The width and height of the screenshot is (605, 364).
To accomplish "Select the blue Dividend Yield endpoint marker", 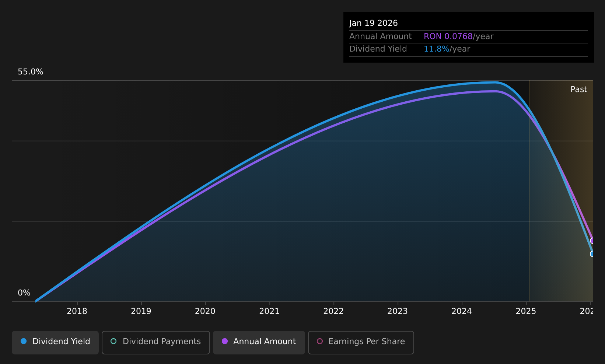I will click(592, 254).
